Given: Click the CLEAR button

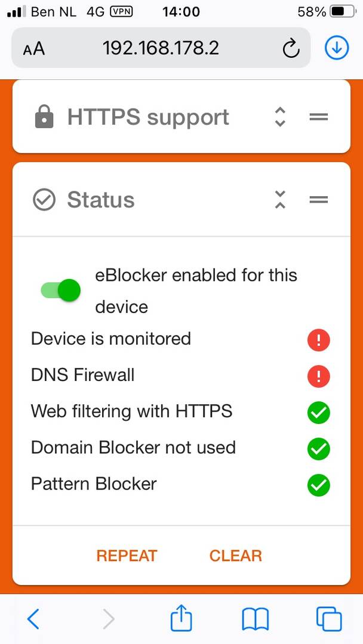Looking at the screenshot, I should click(x=236, y=556).
